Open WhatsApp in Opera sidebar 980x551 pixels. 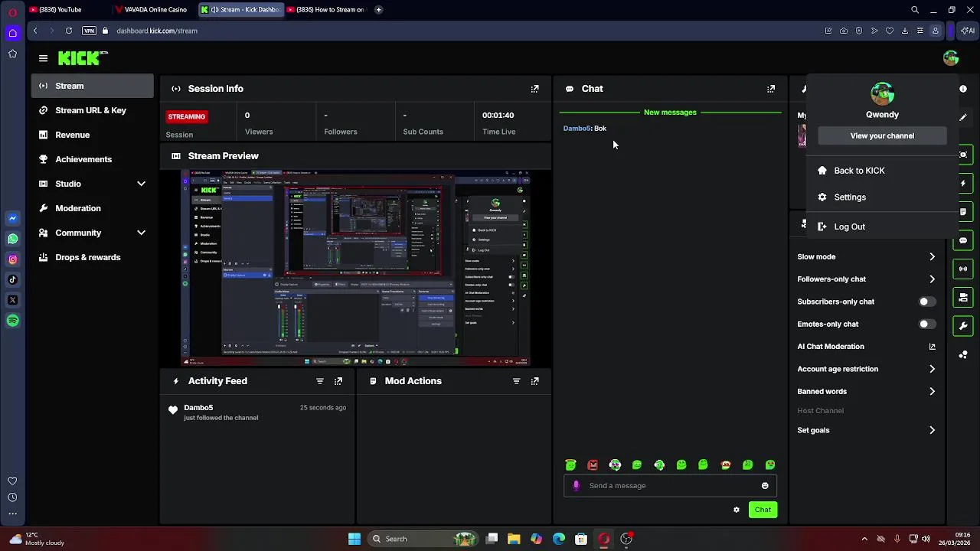click(x=12, y=239)
